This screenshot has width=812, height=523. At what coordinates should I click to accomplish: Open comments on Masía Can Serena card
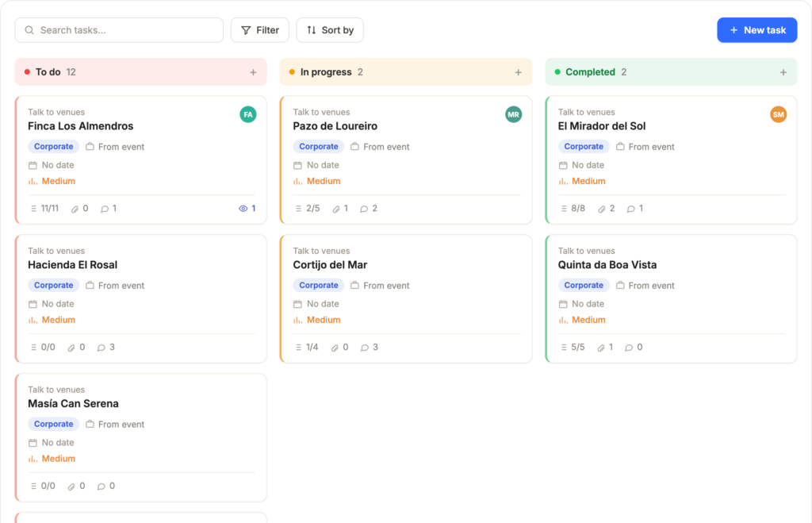[x=105, y=486]
